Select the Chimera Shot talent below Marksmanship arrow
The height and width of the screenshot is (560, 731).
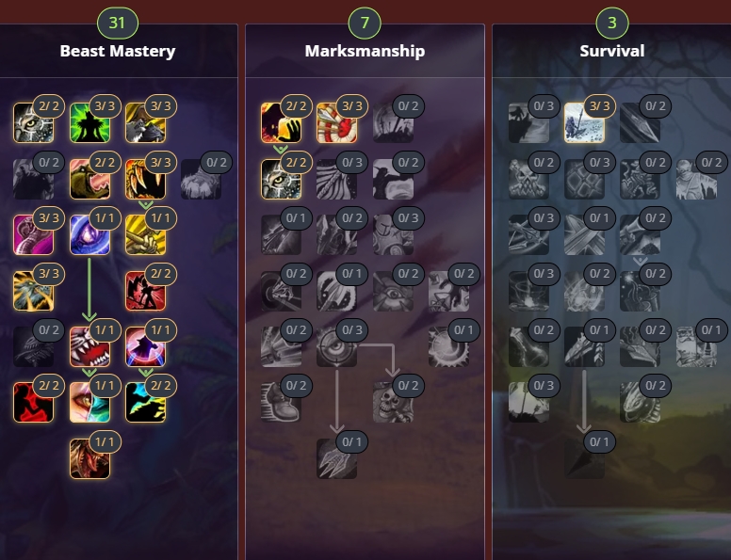pyautogui.click(x=336, y=458)
